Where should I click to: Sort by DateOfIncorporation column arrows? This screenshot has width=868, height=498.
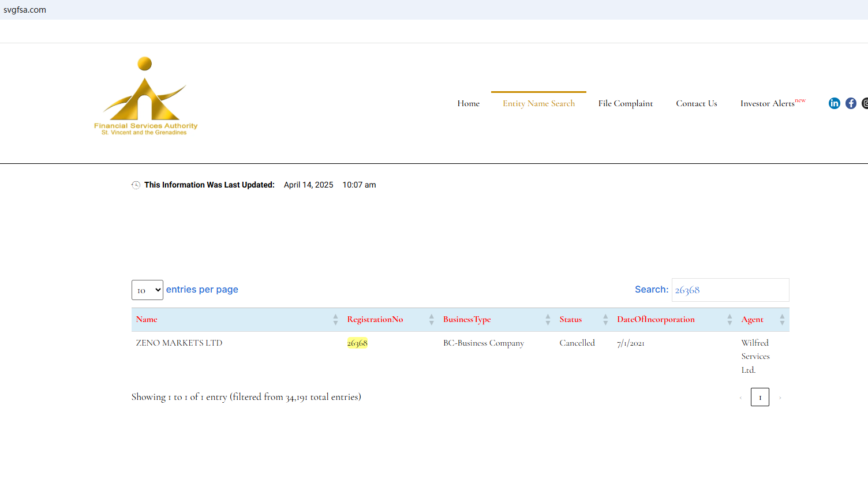pyautogui.click(x=729, y=320)
